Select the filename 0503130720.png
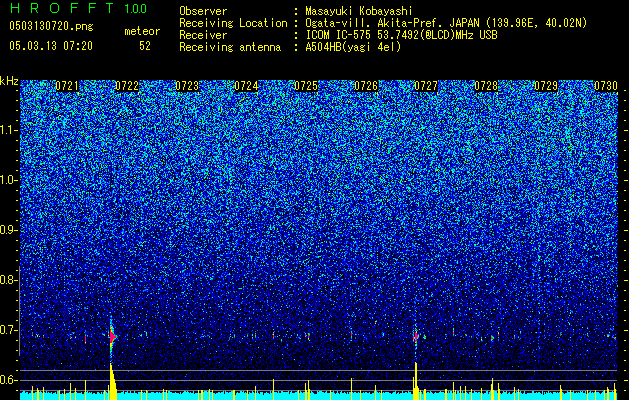 (51, 27)
